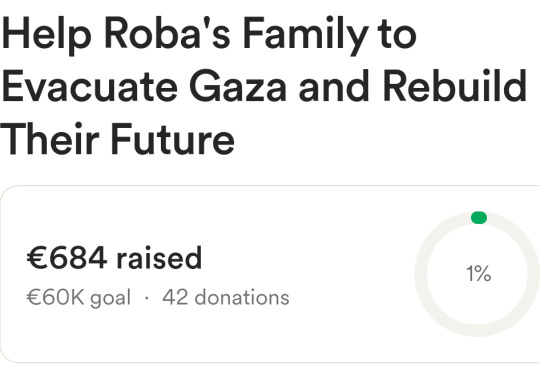540x369 pixels.
Task: Click the €60K goal text
Action: (x=79, y=298)
